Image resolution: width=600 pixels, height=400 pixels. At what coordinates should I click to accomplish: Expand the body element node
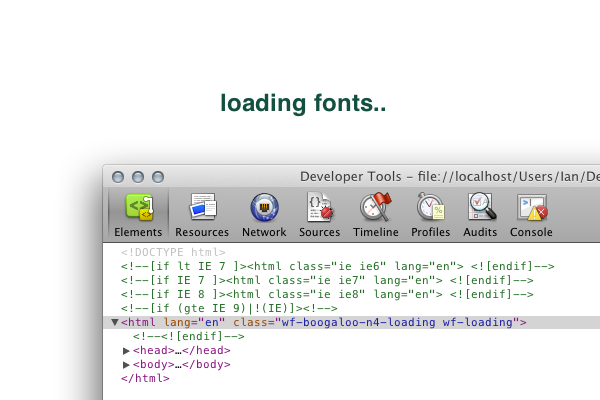click(x=126, y=365)
